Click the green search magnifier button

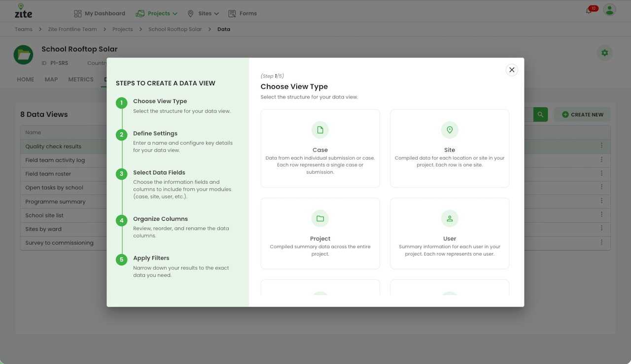(x=540, y=114)
